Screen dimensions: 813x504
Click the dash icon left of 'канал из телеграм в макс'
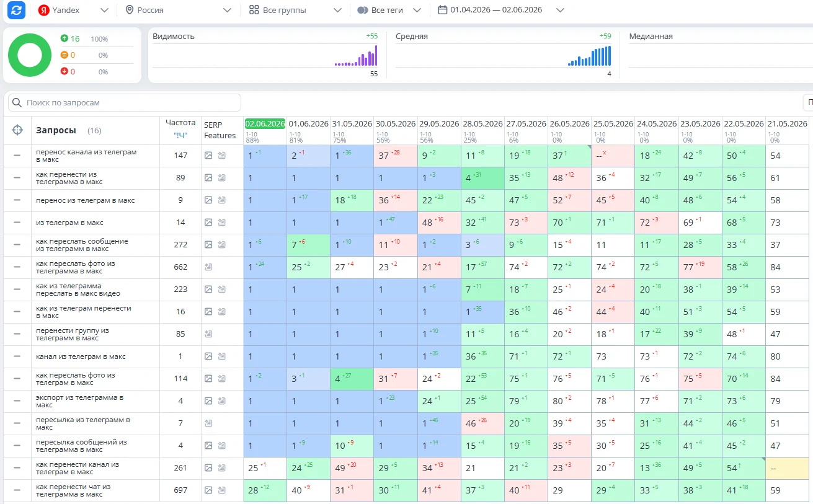(17, 356)
